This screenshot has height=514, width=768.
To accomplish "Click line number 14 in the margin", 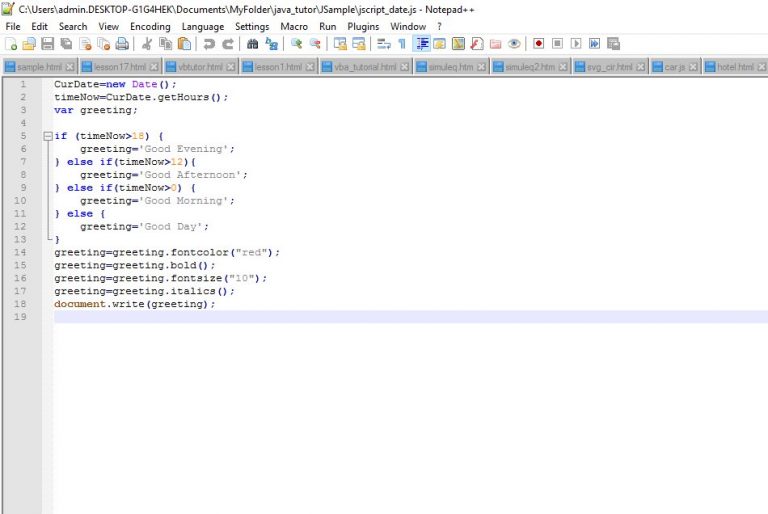I will click(x=20, y=252).
